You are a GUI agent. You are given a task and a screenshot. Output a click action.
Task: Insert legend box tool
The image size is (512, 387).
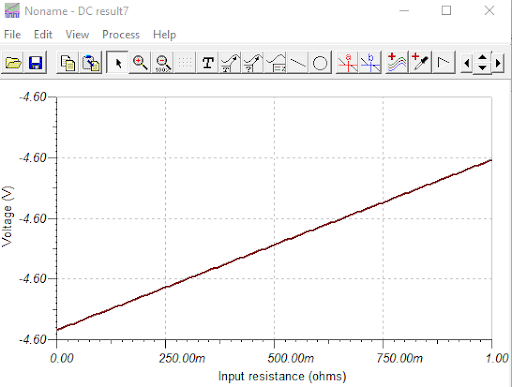276,63
